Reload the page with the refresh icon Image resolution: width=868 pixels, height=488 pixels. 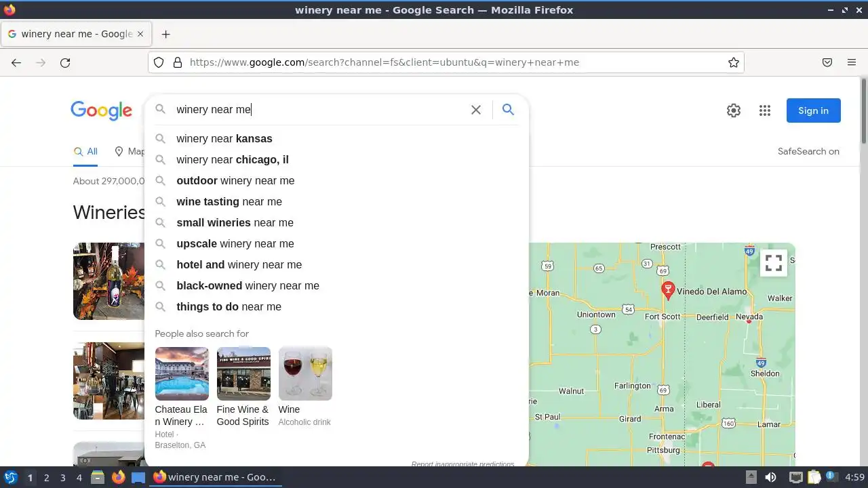point(65,62)
